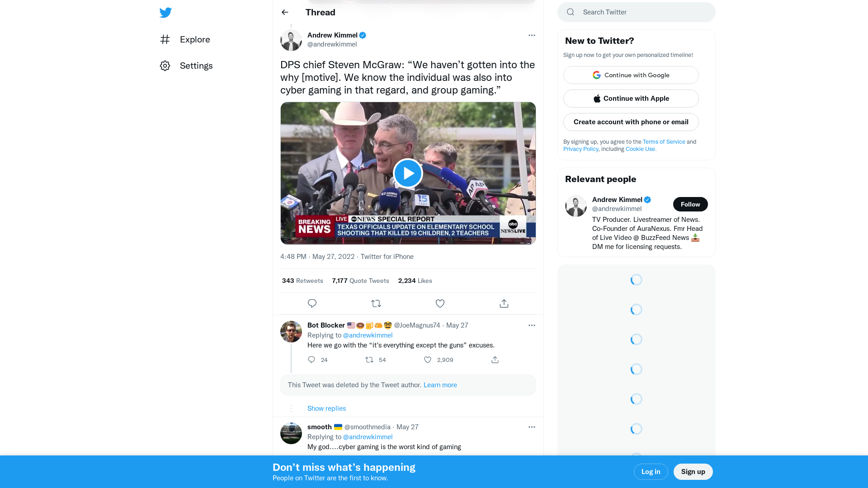Viewport: 868px width, 488px height.
Task: Open smooth's profile picture
Action: coord(291,433)
